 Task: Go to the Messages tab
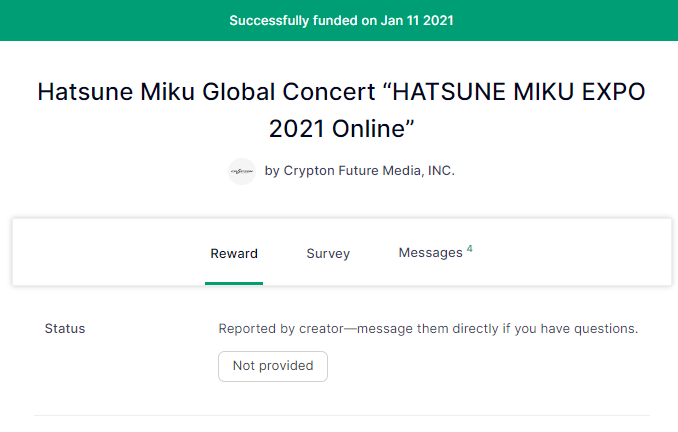[430, 253]
